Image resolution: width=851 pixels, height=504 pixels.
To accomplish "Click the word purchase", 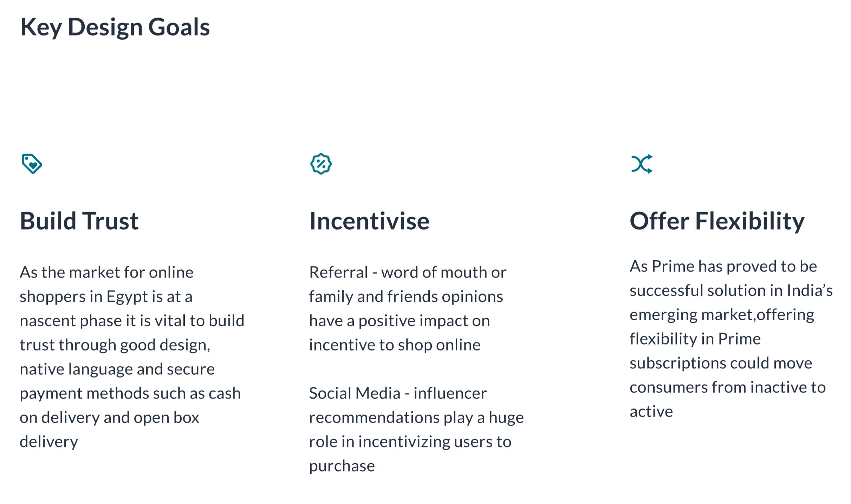I will click(x=342, y=466).
